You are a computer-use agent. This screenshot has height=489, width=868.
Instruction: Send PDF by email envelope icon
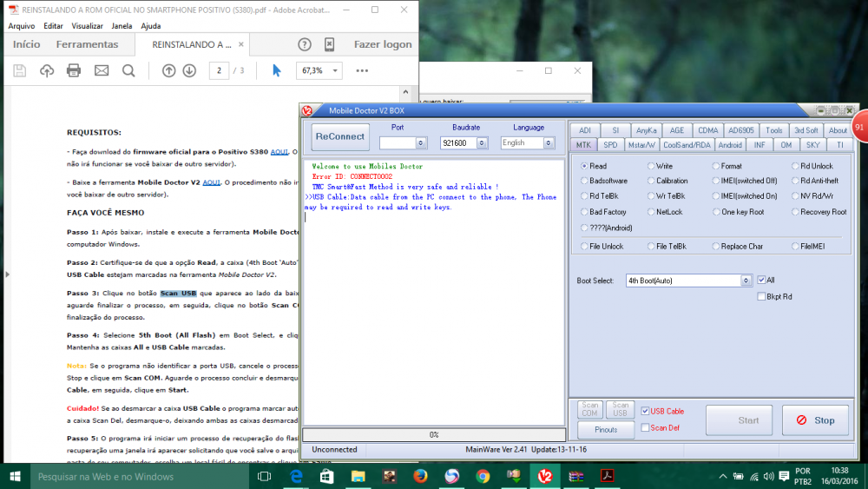point(102,70)
